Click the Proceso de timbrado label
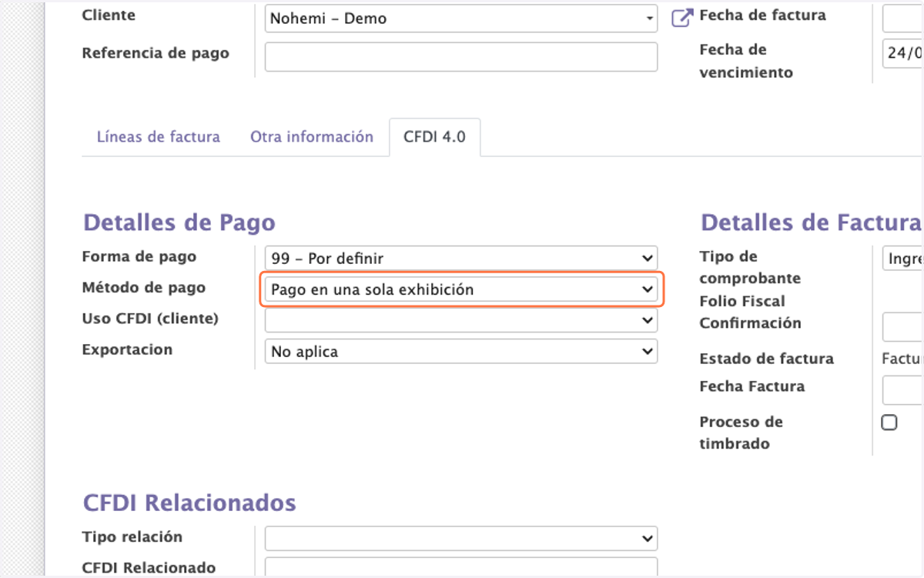Screen dimensions: 924x578 (x=741, y=433)
